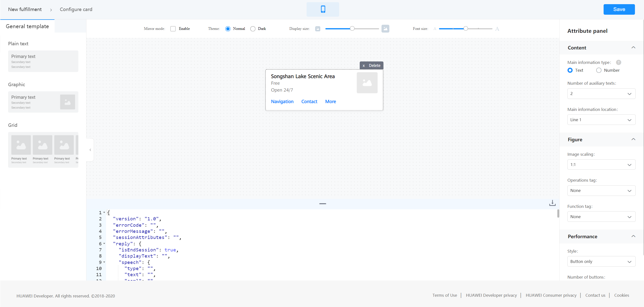This screenshot has height=307, width=644.
Task: Select the General template tab
Action: tap(27, 26)
